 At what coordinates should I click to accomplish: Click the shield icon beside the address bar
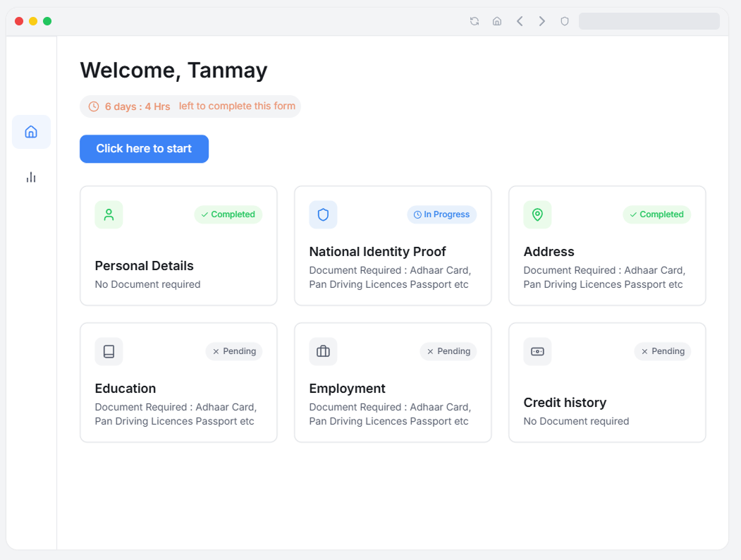(565, 21)
